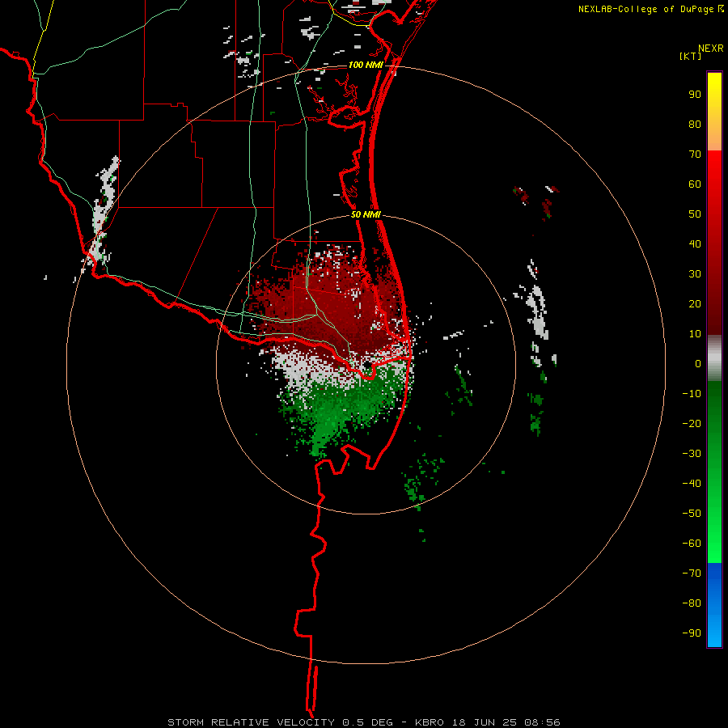Click the -70 value on velocity scale
Screen dimensions: 728x728
(x=692, y=574)
